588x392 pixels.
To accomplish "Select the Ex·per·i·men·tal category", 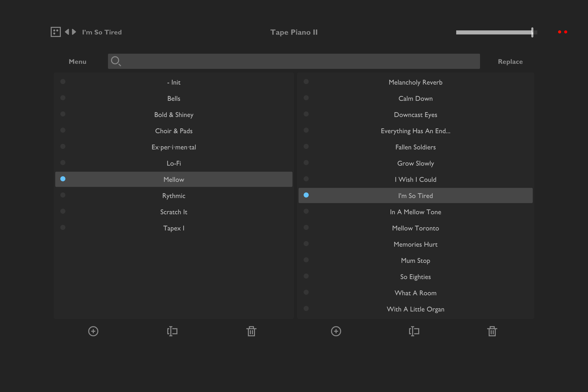I will [x=174, y=147].
